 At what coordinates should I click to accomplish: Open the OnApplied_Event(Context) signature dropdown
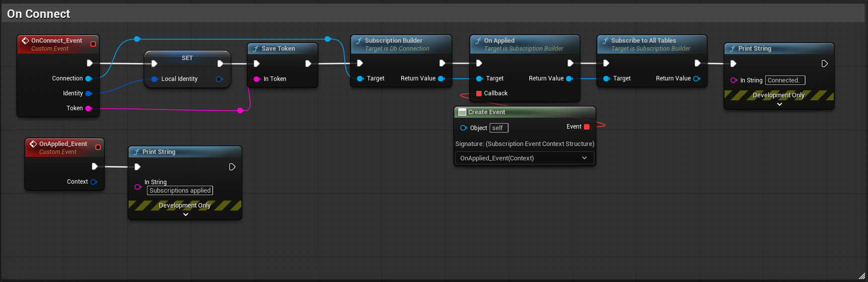click(524, 158)
